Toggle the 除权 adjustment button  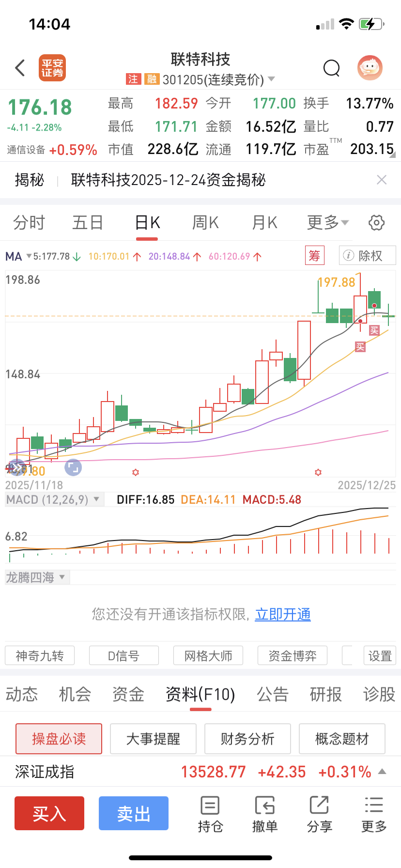(368, 255)
